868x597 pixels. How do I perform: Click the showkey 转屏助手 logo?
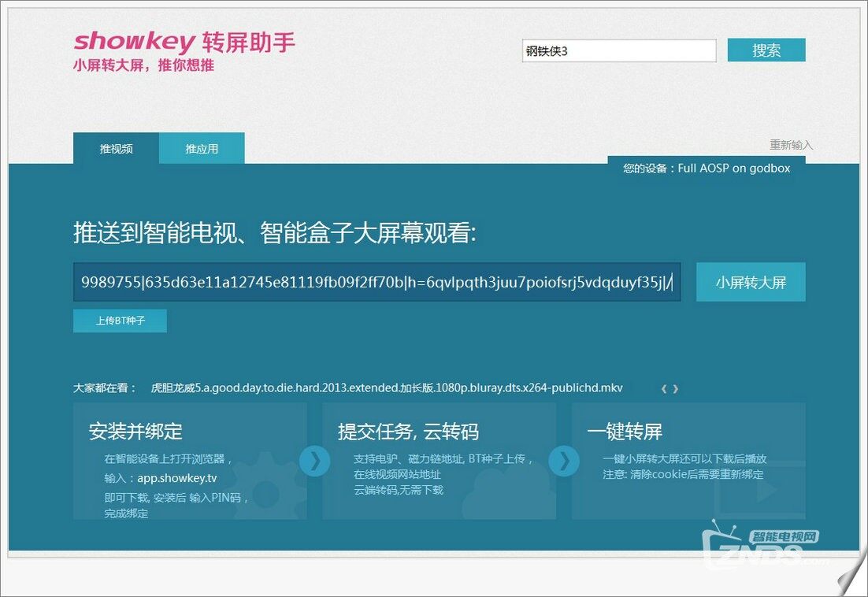pos(184,42)
